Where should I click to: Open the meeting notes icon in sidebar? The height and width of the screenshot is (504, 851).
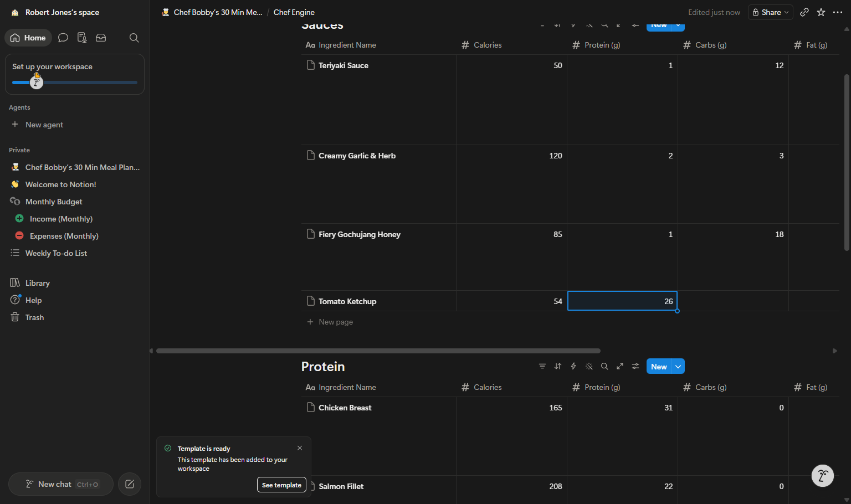coord(82,38)
